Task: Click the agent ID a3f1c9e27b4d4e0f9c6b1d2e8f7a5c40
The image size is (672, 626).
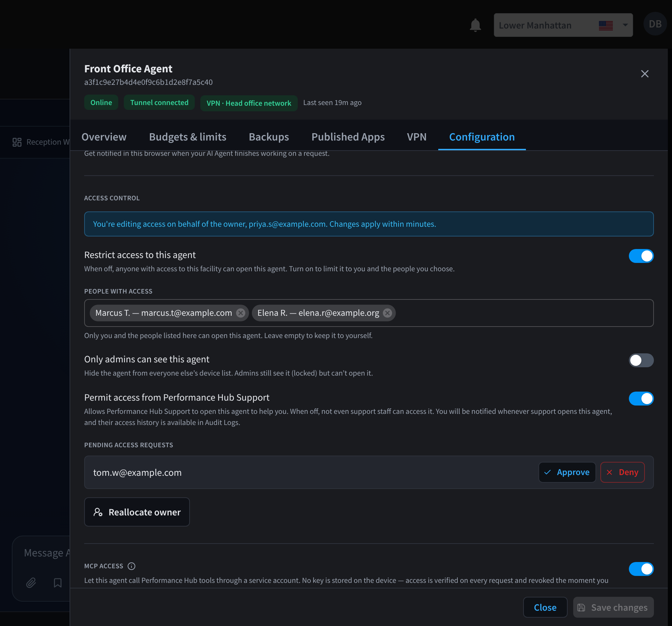Action: coord(149,82)
